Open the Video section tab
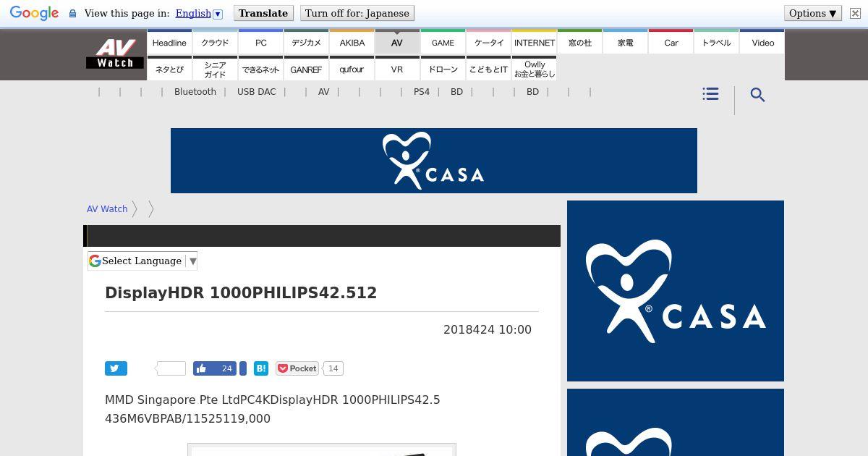The height and width of the screenshot is (456, 868). point(762,42)
